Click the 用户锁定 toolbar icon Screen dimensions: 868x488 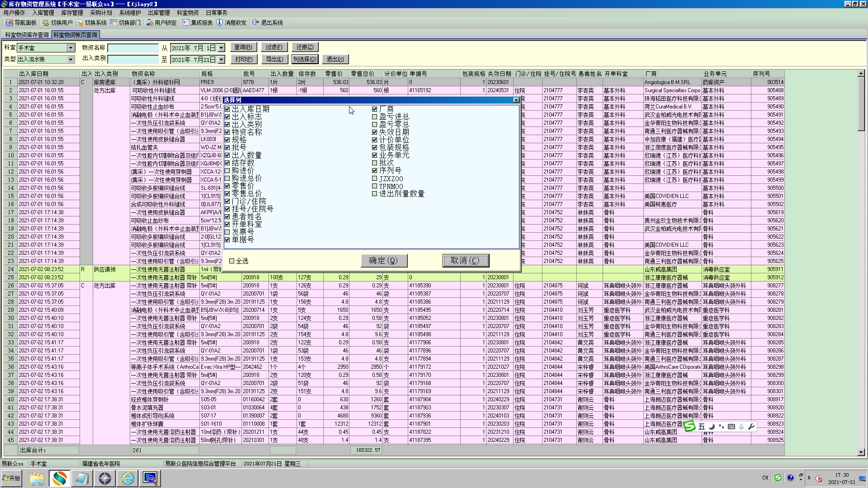[150, 23]
